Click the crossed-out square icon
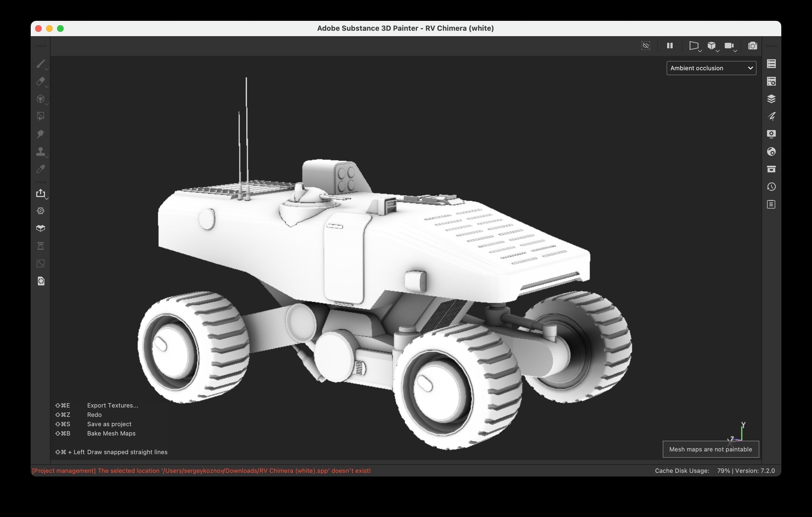Viewport: 812px width, 517px height. coord(41,263)
